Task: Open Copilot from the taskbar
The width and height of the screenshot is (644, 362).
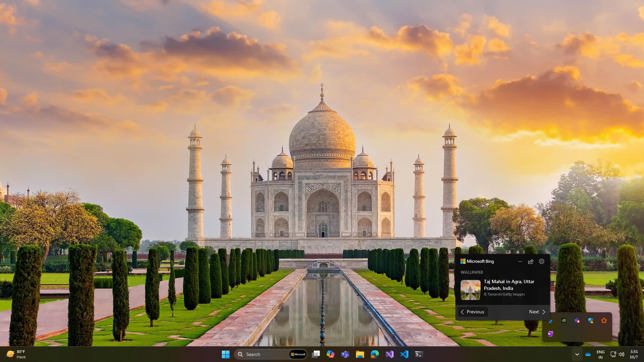Action: (x=330, y=354)
